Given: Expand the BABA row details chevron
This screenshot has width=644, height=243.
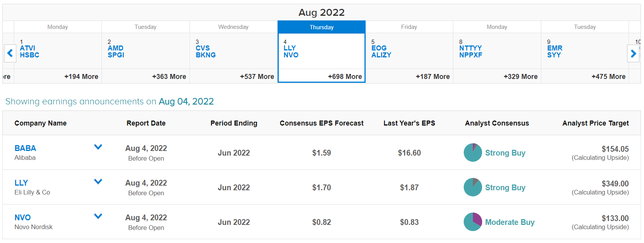Looking at the screenshot, I should click(98, 147).
